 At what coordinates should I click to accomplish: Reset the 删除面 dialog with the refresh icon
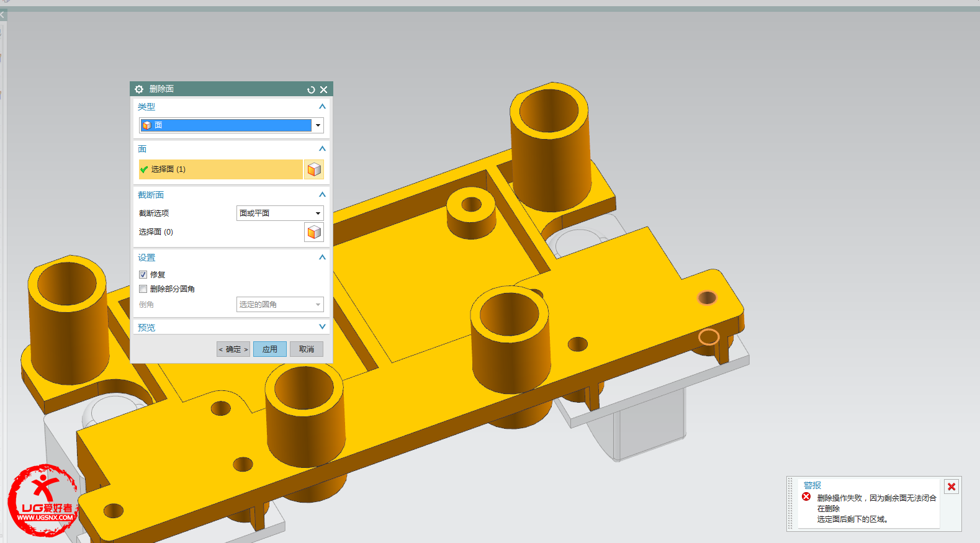coord(311,89)
